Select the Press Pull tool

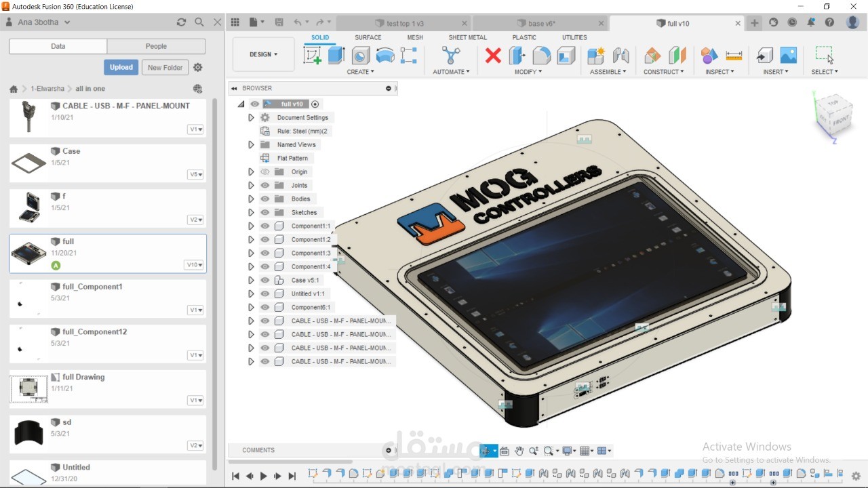pyautogui.click(x=517, y=56)
